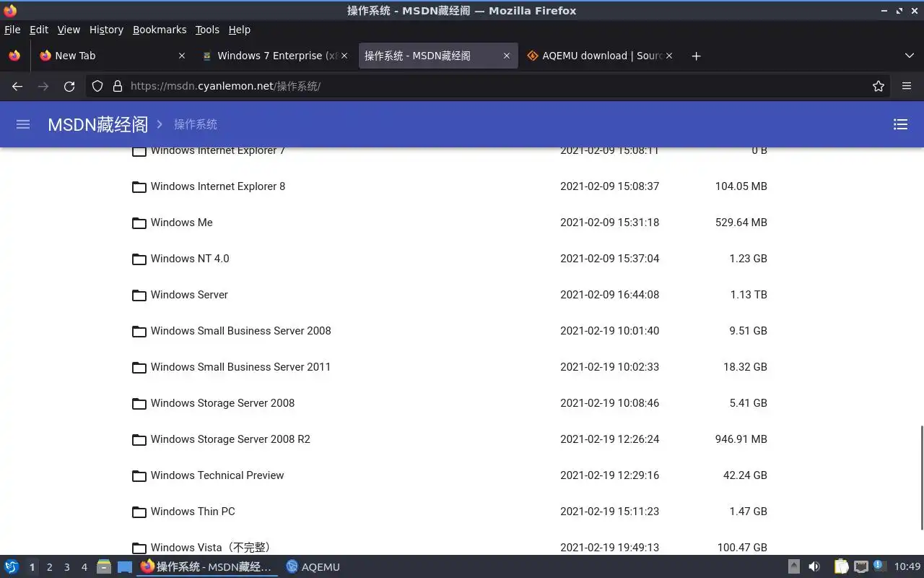Click the date 2021-02-09 15:31:18

click(x=609, y=223)
